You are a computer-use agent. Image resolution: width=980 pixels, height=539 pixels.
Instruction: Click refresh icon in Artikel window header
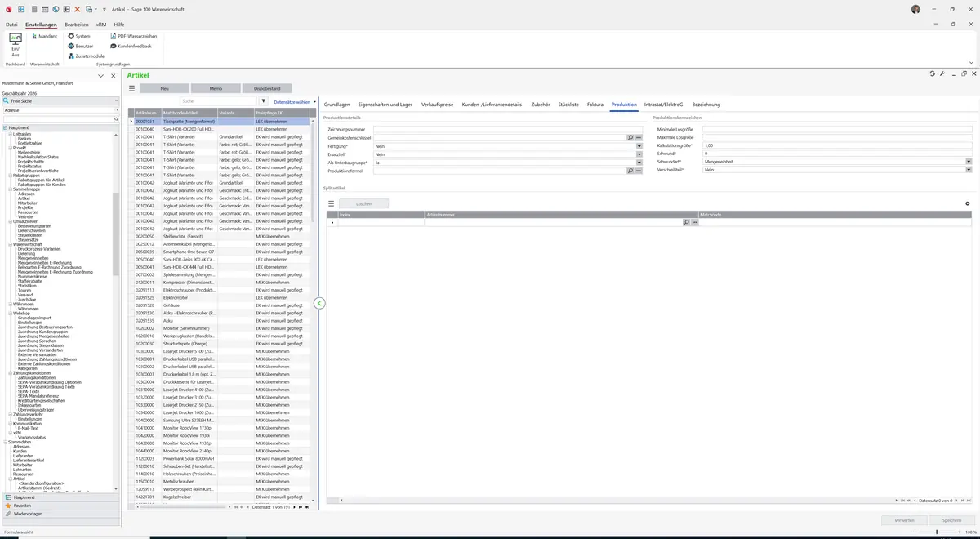[932, 73]
